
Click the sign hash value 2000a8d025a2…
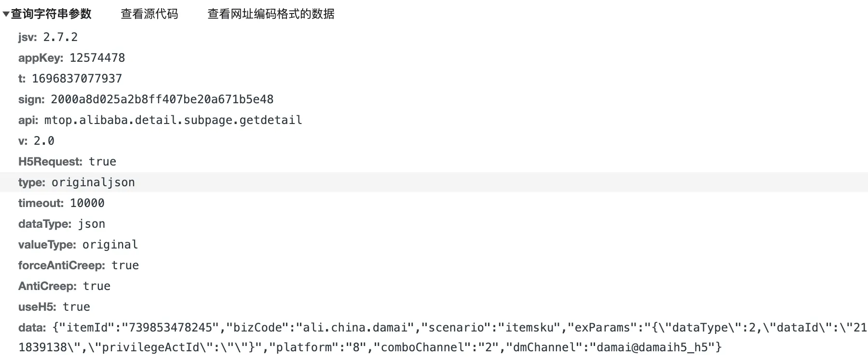(x=162, y=99)
